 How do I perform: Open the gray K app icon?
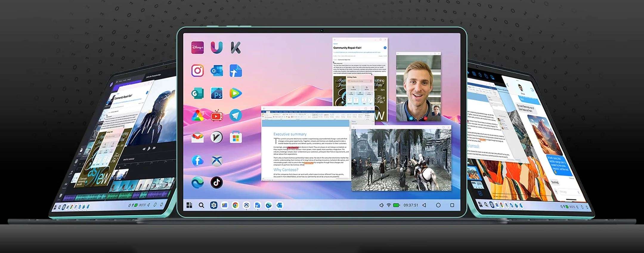236,47
